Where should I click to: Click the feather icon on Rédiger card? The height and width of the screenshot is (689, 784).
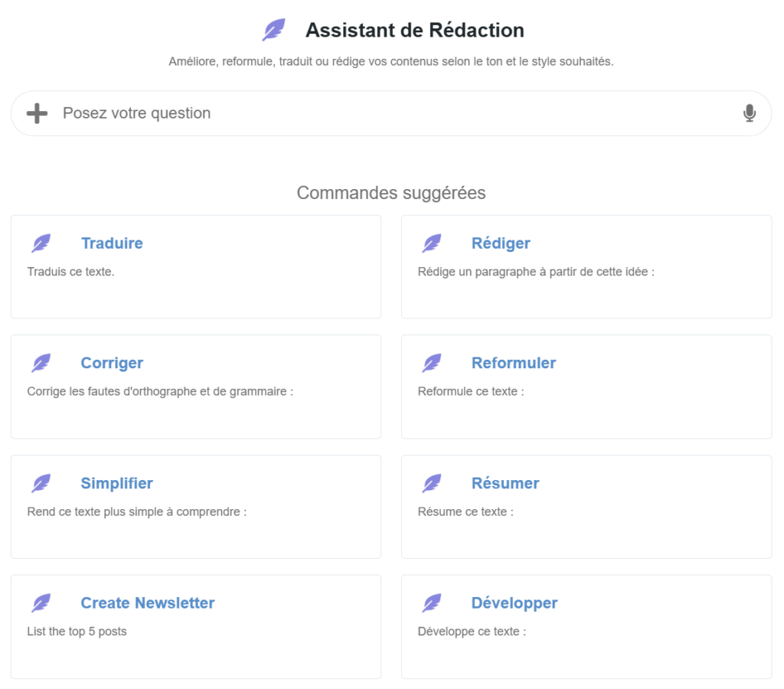point(432,243)
